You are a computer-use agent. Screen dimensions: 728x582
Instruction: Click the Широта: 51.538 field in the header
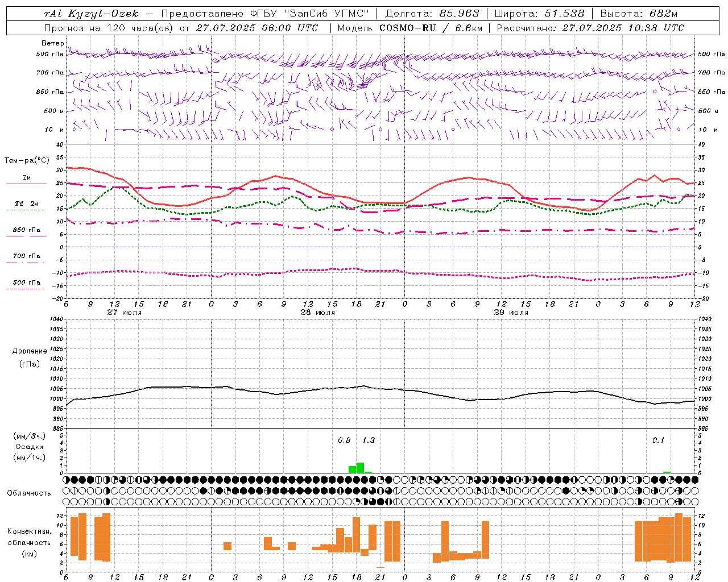tap(539, 14)
